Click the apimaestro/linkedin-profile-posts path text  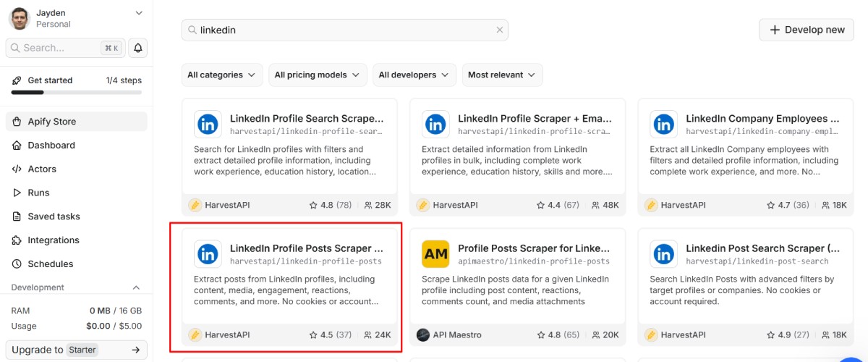[x=534, y=261]
